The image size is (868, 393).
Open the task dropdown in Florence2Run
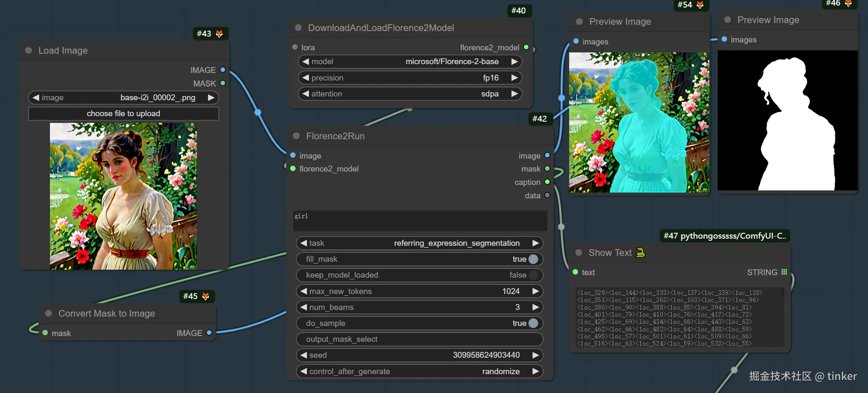[419, 243]
